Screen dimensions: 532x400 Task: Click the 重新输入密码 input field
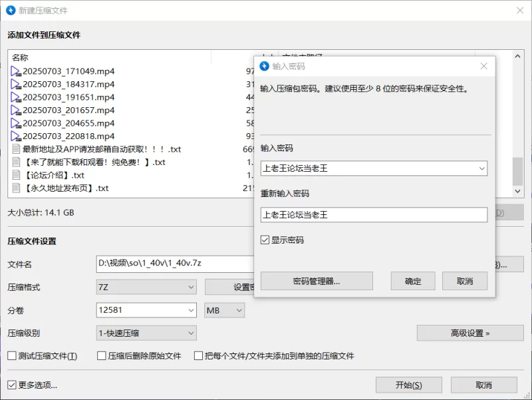click(374, 215)
